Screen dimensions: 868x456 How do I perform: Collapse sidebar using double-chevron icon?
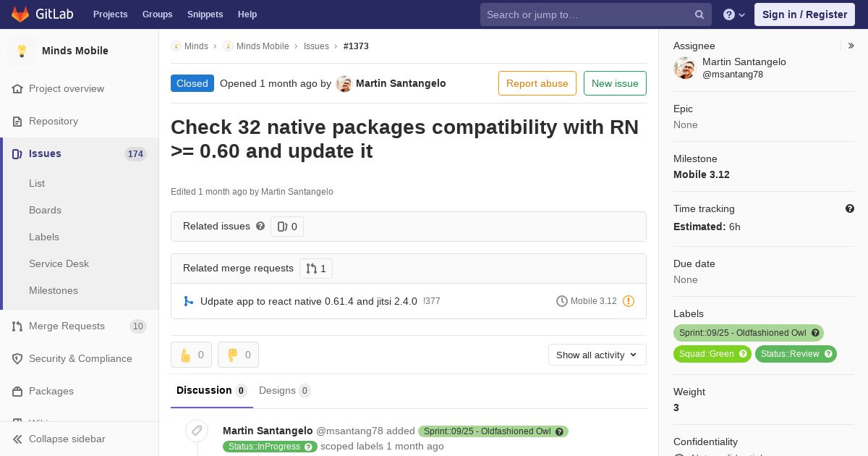17,439
